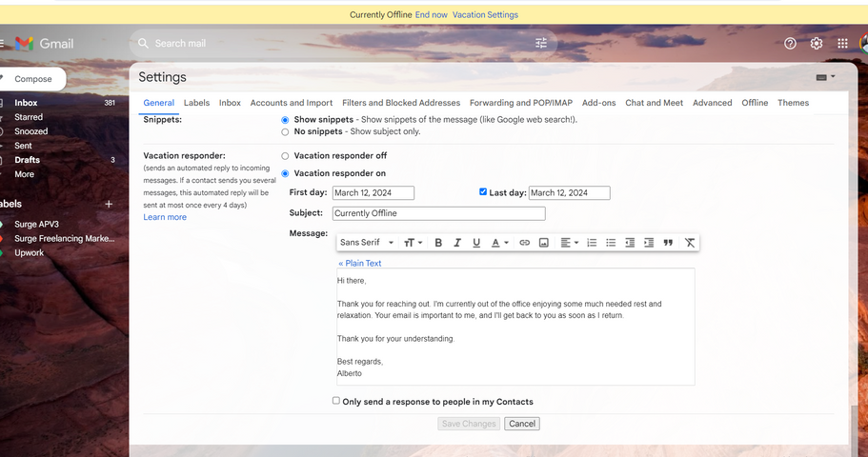Remove formatting from the message

(689, 243)
